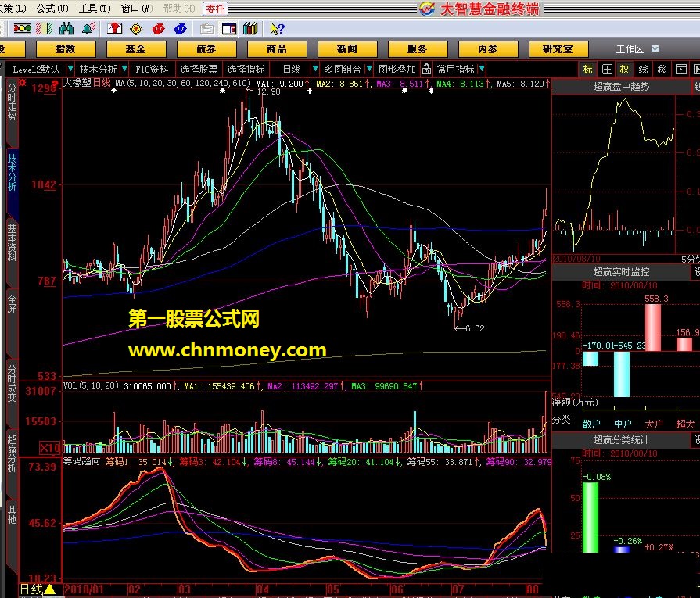Click the 指数 index button
This screenshot has width=700, height=598.
[66, 48]
